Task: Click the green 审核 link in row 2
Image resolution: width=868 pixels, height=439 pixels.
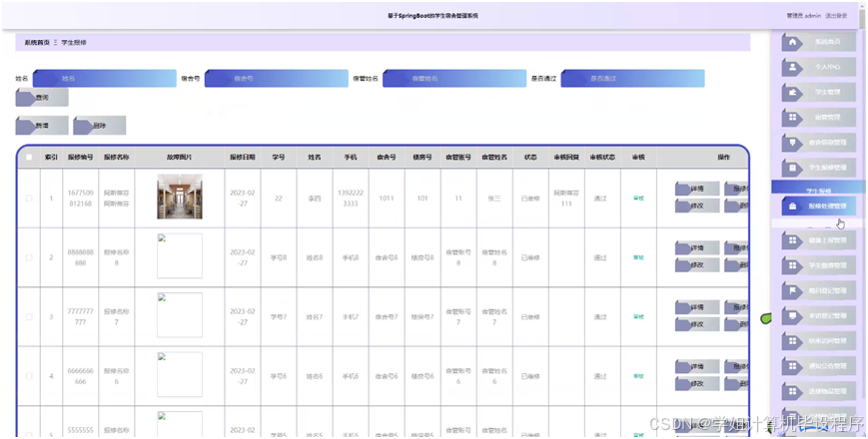Action: [638, 257]
